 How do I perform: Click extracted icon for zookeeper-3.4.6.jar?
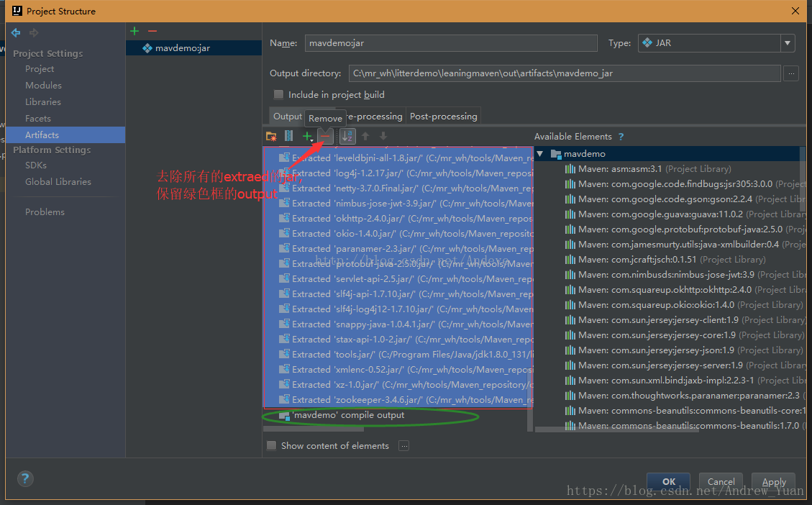click(x=284, y=399)
